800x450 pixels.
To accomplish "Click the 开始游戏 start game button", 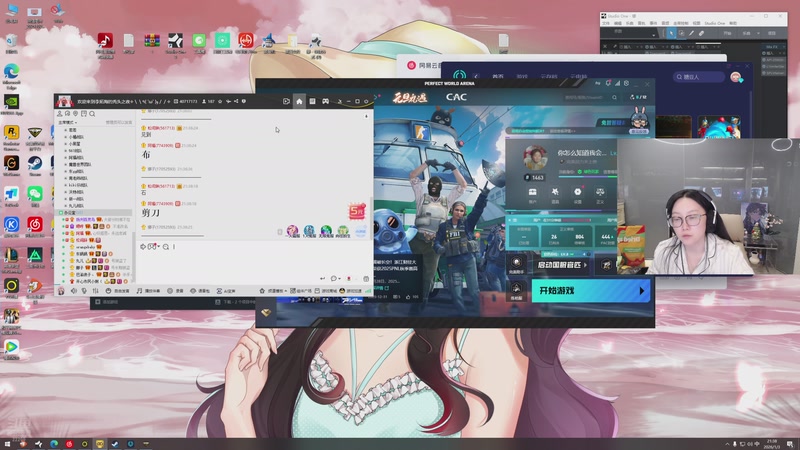I will click(591, 290).
